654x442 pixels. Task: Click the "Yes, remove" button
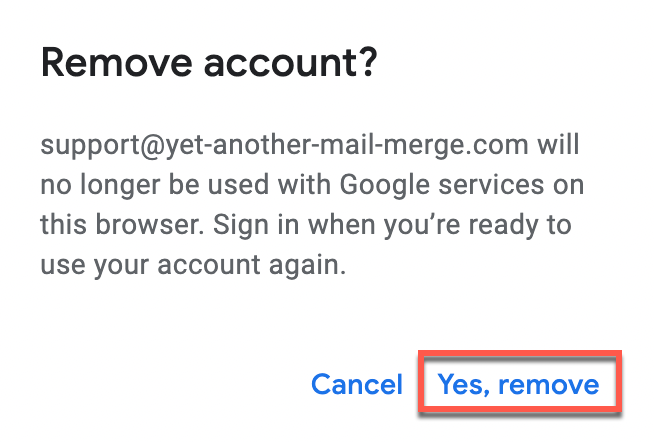(x=518, y=385)
